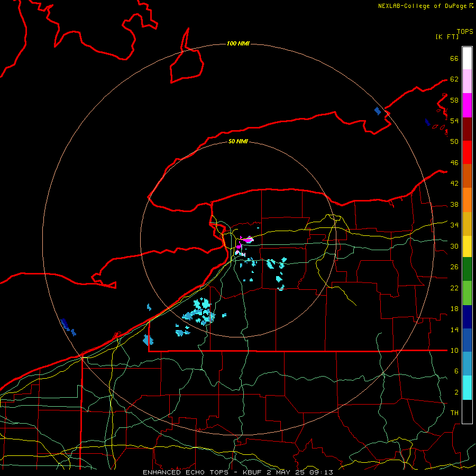Select the white swatch at the top of the legend

(467, 58)
